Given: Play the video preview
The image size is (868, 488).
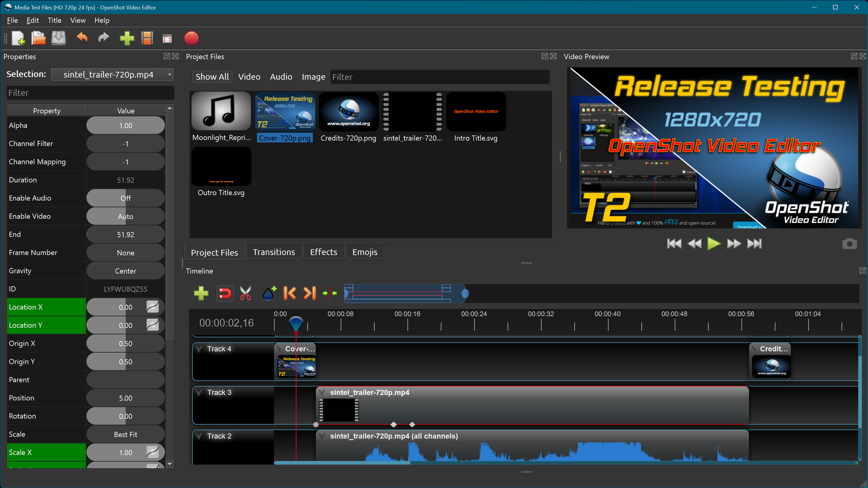Looking at the screenshot, I should coord(713,244).
